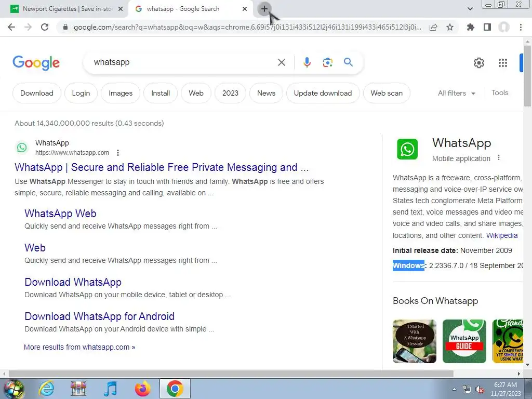Launch Firefox from the taskbar
This screenshot has width=532, height=399.
[142, 389]
